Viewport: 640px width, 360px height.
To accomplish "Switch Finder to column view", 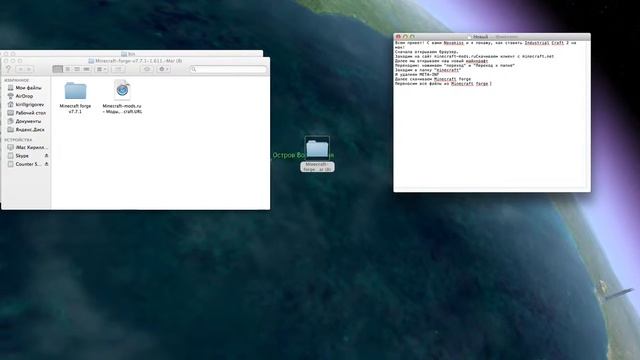I will click(77, 69).
